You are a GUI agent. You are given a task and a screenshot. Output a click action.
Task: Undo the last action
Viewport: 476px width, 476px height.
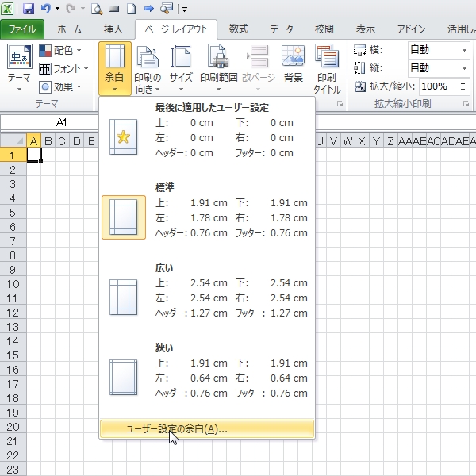pos(45,9)
